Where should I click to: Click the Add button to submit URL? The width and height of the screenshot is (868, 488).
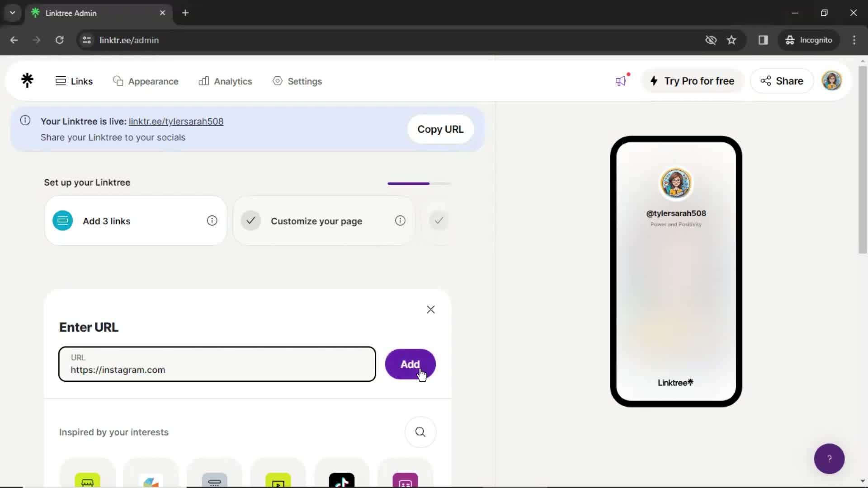click(410, 364)
